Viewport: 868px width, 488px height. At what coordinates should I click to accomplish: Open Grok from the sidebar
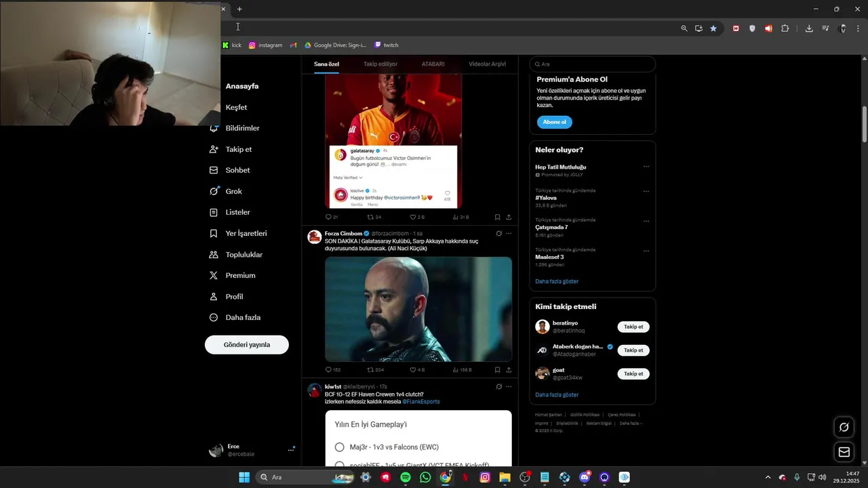(226, 191)
